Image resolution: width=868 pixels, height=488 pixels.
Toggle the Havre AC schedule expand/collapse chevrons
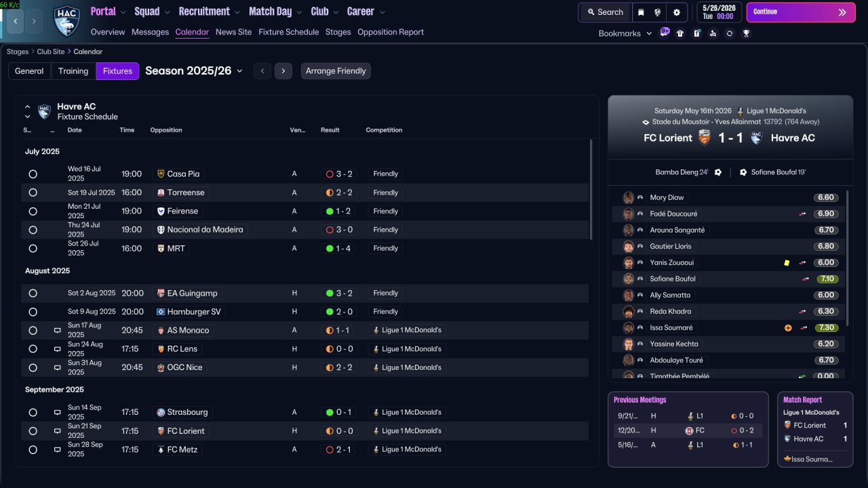28,112
